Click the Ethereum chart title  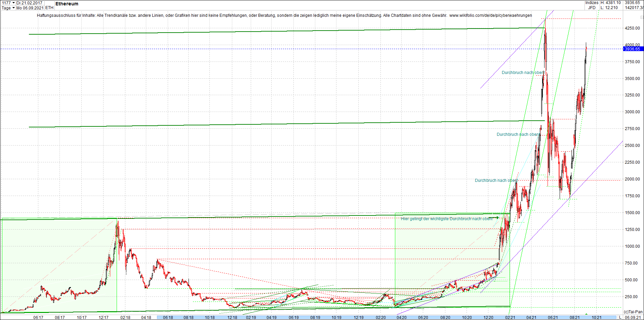tap(67, 4)
